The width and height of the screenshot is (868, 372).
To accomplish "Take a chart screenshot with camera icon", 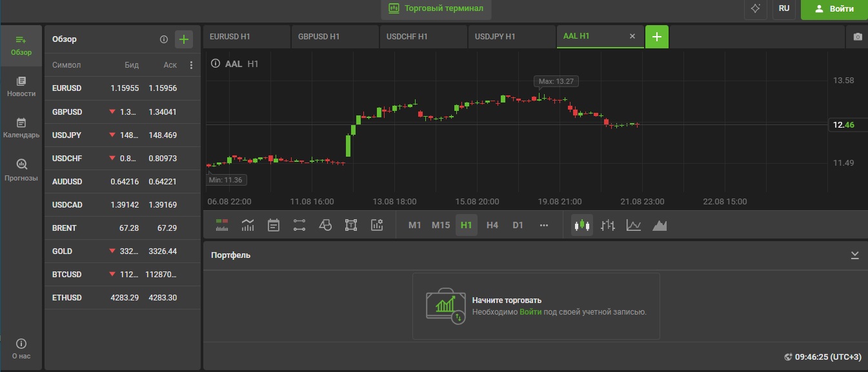I will [857, 37].
